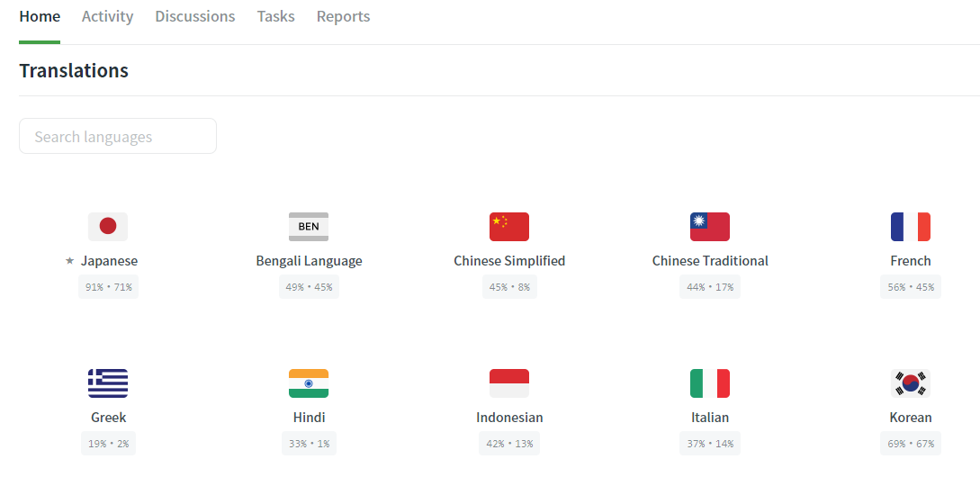
Task: Click the Translations heading
Action: click(x=74, y=70)
